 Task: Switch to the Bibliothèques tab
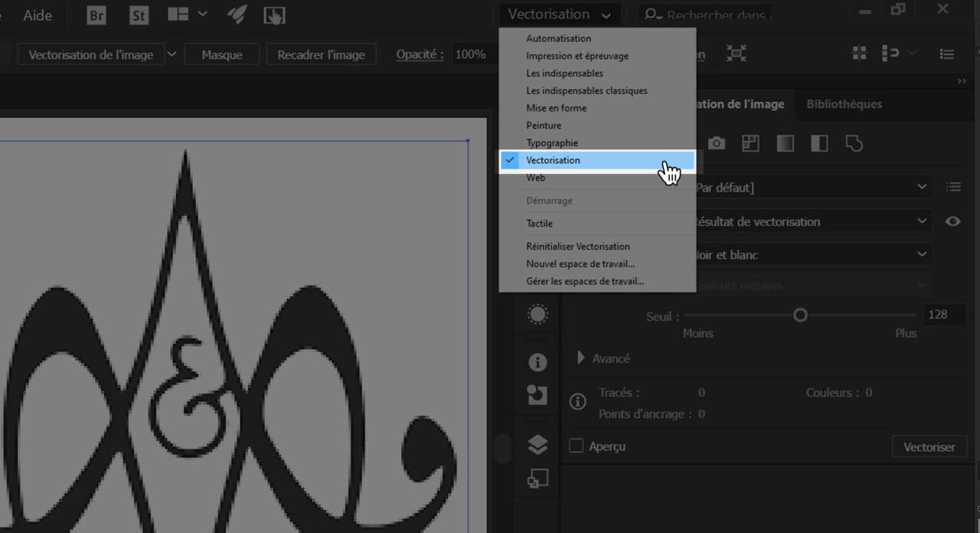[x=844, y=103]
